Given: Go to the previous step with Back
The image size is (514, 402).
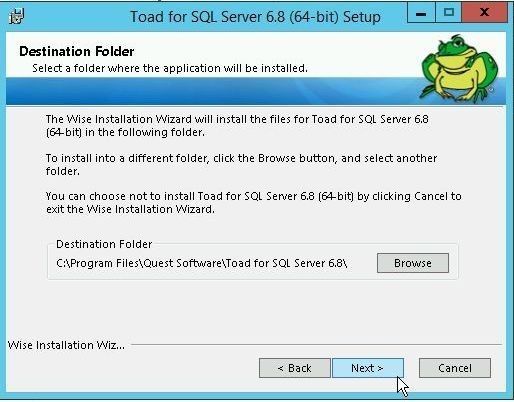Looking at the screenshot, I should [x=295, y=368].
